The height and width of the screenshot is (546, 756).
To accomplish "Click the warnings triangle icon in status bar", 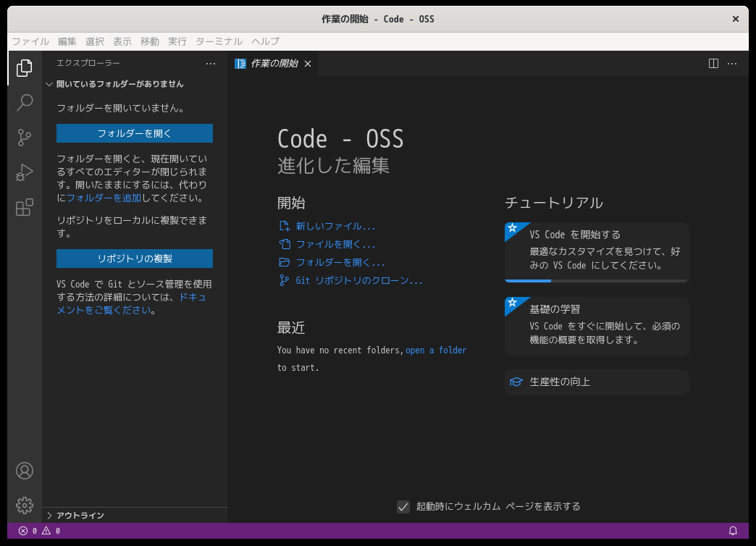I will 46,531.
